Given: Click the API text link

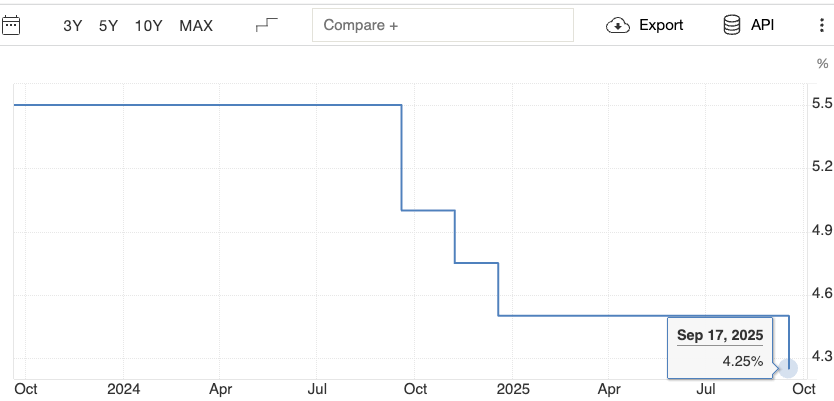Looking at the screenshot, I should pyautogui.click(x=763, y=25).
